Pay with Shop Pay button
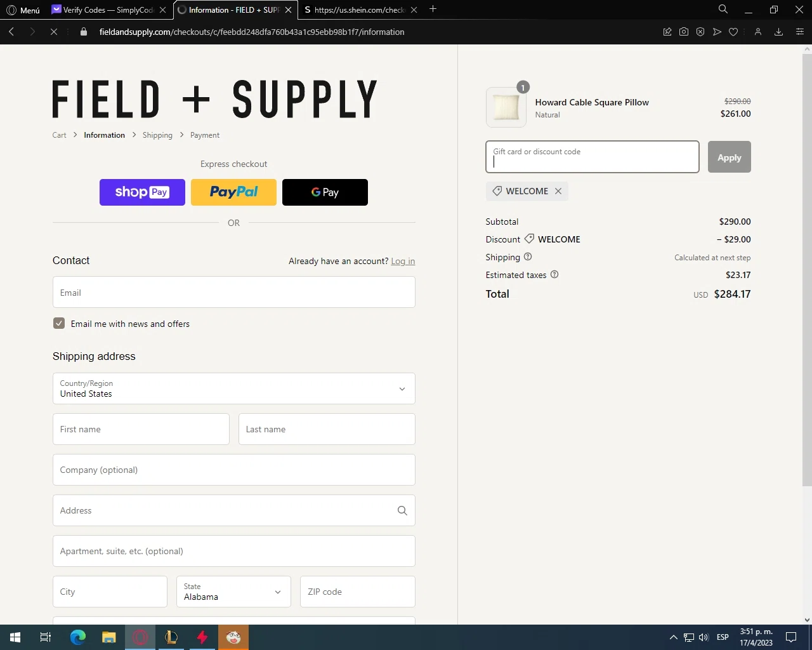The width and height of the screenshot is (812, 650). pyautogui.click(x=142, y=192)
